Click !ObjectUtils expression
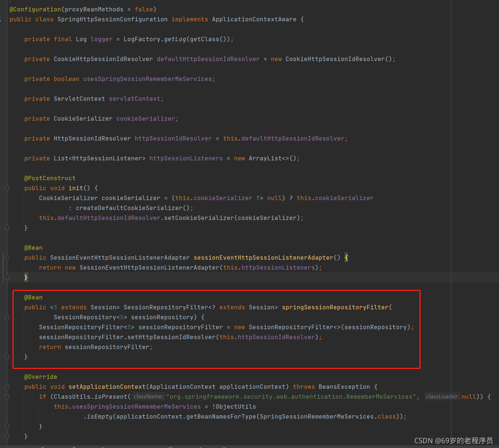This screenshot has height=448, width=499. pos(234,407)
